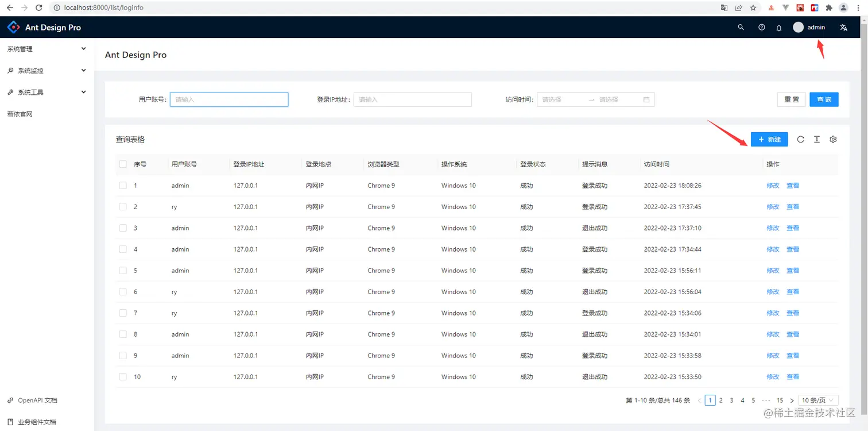This screenshot has height=431, width=868.
Task: Expand the 系统管理 sidebar menu
Action: [x=47, y=49]
